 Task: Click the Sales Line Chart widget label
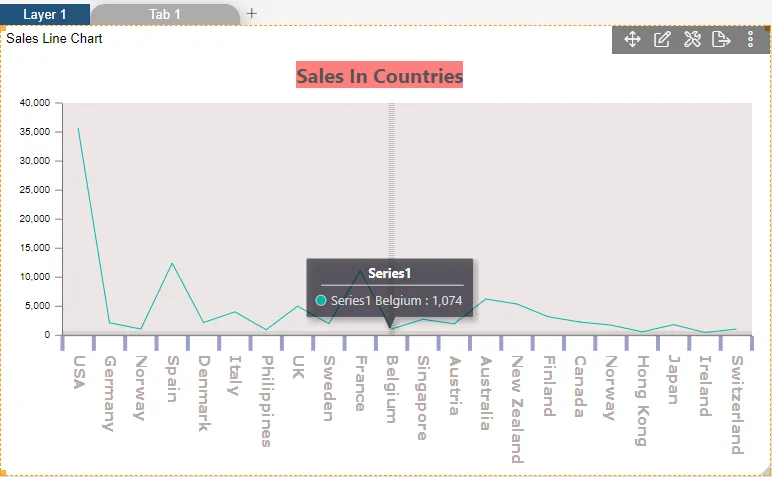pyautogui.click(x=54, y=39)
